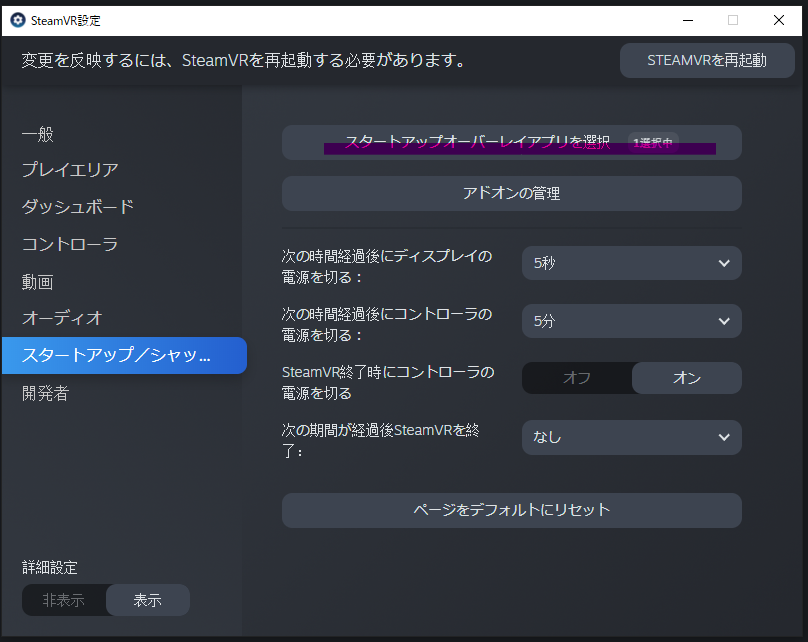Click the STEAMVRを再起動 button
This screenshot has width=808, height=642.
[707, 60]
